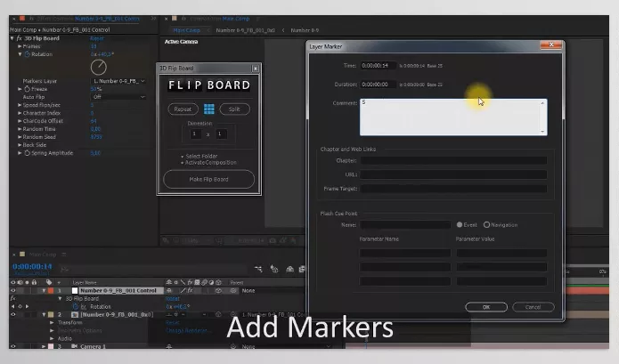Select the Event radio button
The height and width of the screenshot is (364, 619).
point(460,225)
